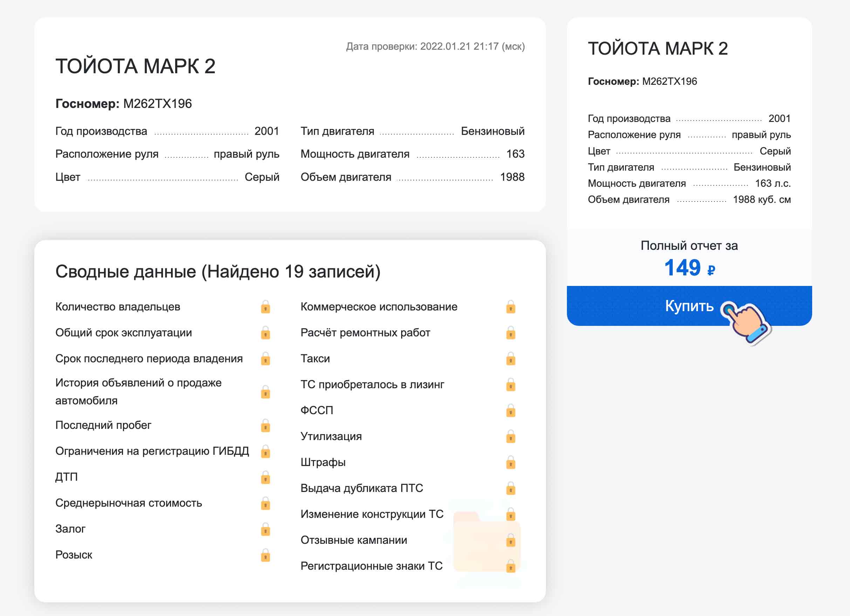The width and height of the screenshot is (850, 616).
Task: Click the Выдача дубликата ПТС label
Action: (x=362, y=488)
